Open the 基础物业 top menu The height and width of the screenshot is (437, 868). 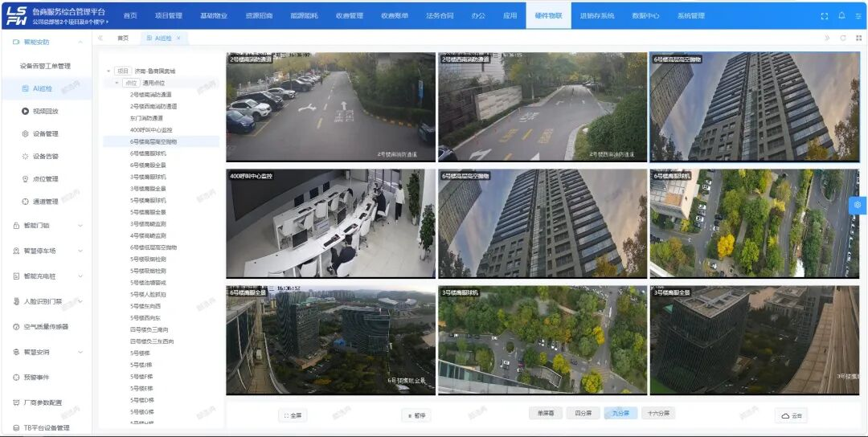pos(214,16)
